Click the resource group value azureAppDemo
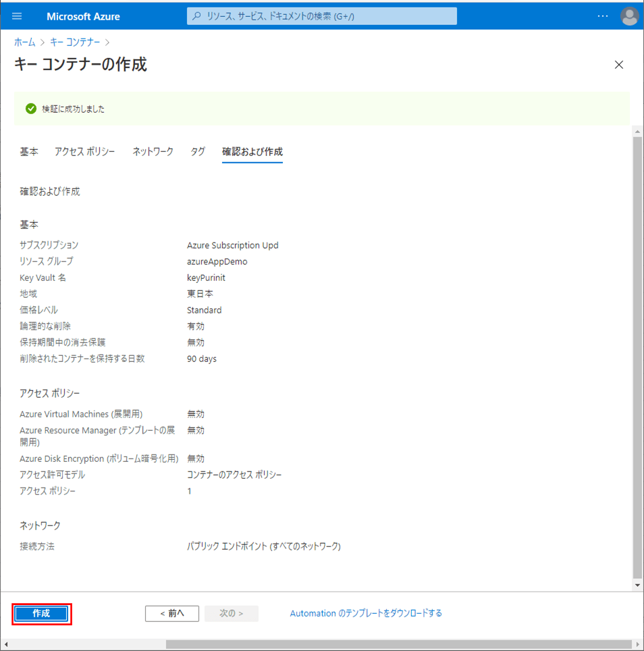 (x=217, y=261)
